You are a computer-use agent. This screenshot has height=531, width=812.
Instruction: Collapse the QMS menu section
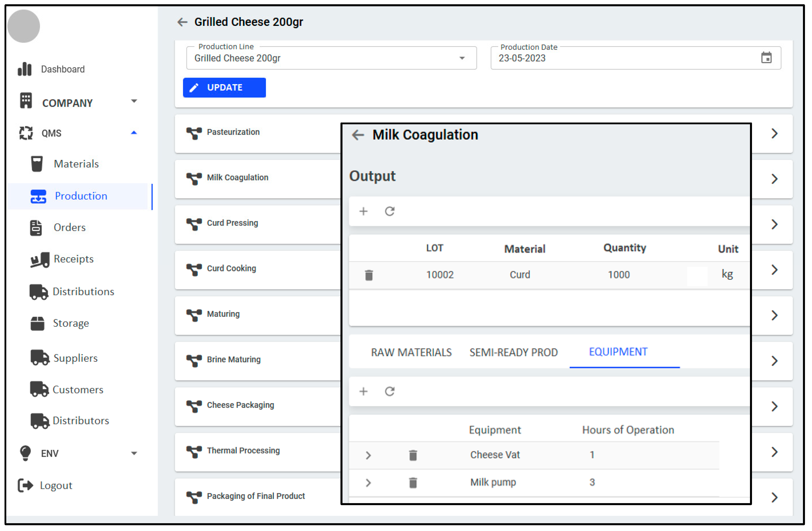[134, 133]
